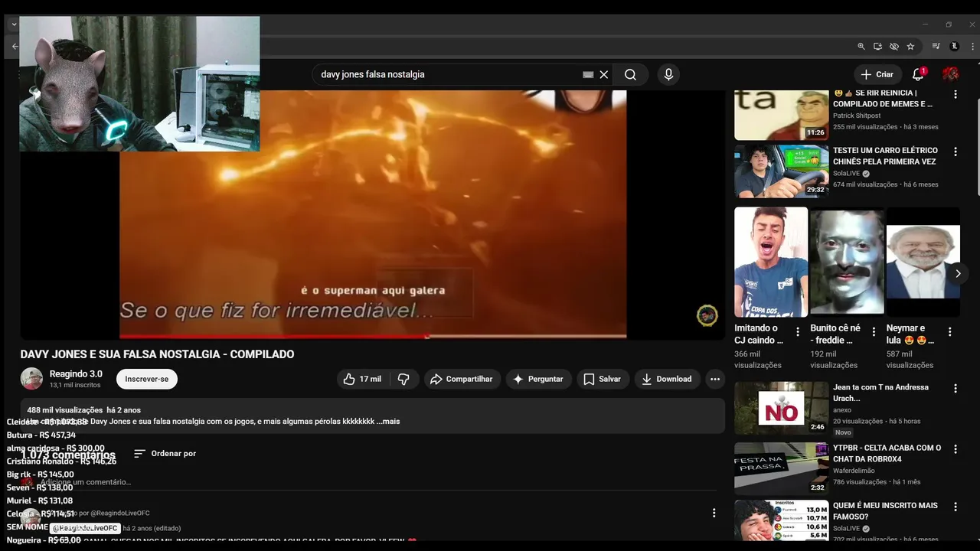Click the round channel watermark in the video
Image resolution: width=980 pixels, height=551 pixels.
pos(707,315)
